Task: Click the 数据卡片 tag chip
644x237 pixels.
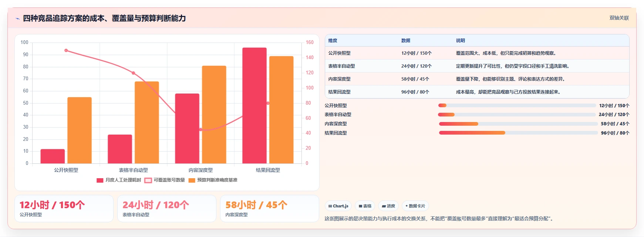Action: tap(415, 206)
